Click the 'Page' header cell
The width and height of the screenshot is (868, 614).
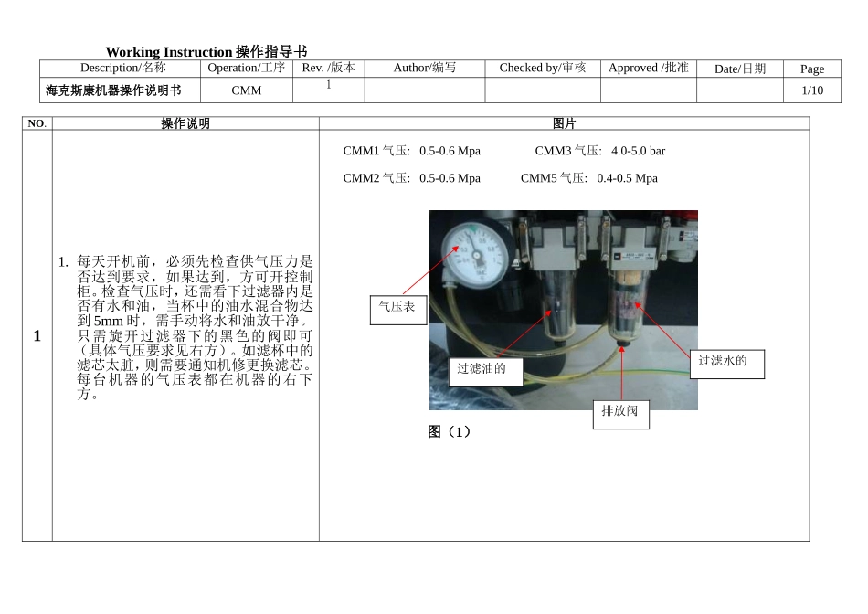pyautogui.click(x=812, y=69)
